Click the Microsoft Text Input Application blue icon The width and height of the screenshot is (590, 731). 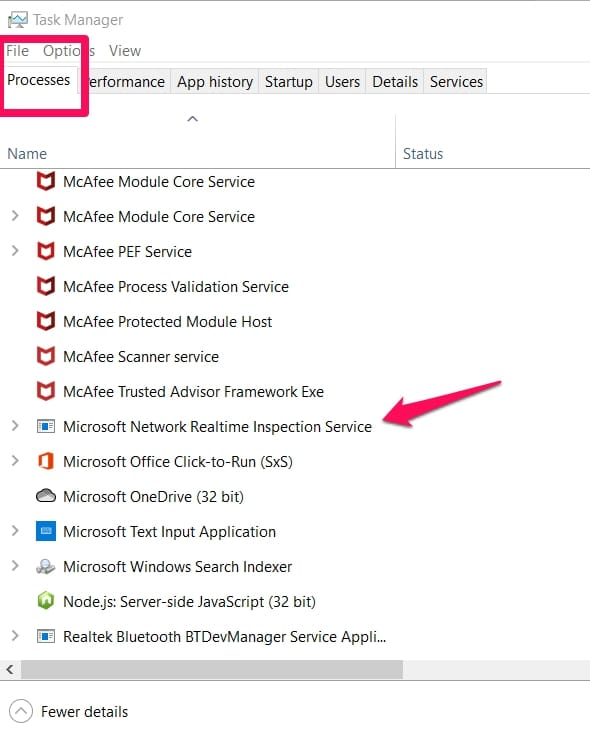pos(46,531)
